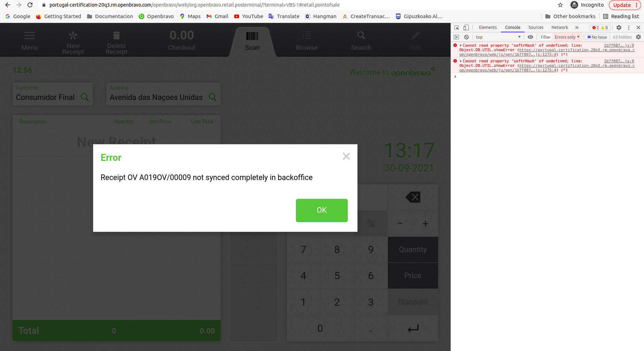Open the DevTools kebab menu
644x351 pixels.
click(629, 28)
